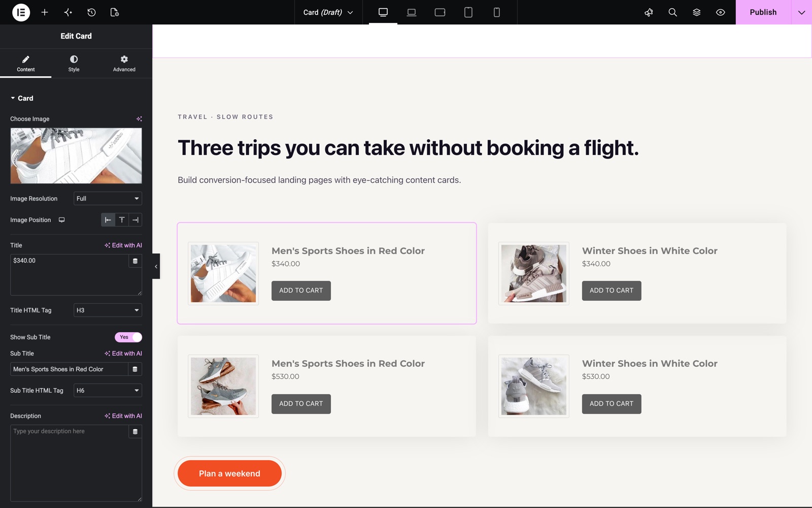Set image position to top
Image resolution: width=812 pixels, height=508 pixels.
click(122, 220)
